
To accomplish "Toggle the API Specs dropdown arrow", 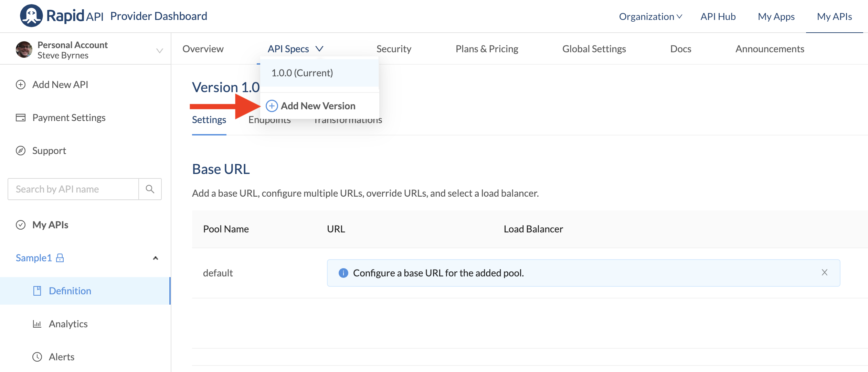I will point(319,49).
